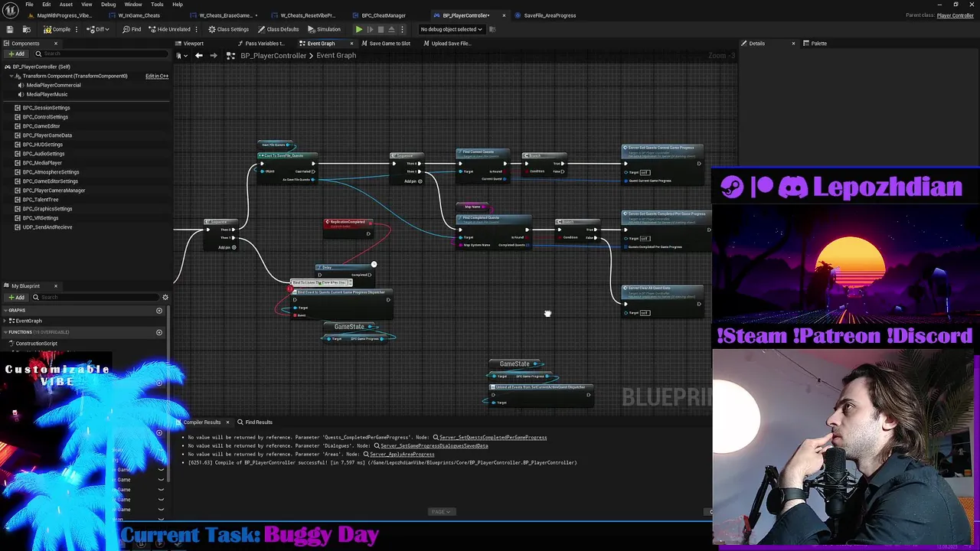Open the Edit menu
The width and height of the screenshot is (980, 551).
tap(46, 5)
